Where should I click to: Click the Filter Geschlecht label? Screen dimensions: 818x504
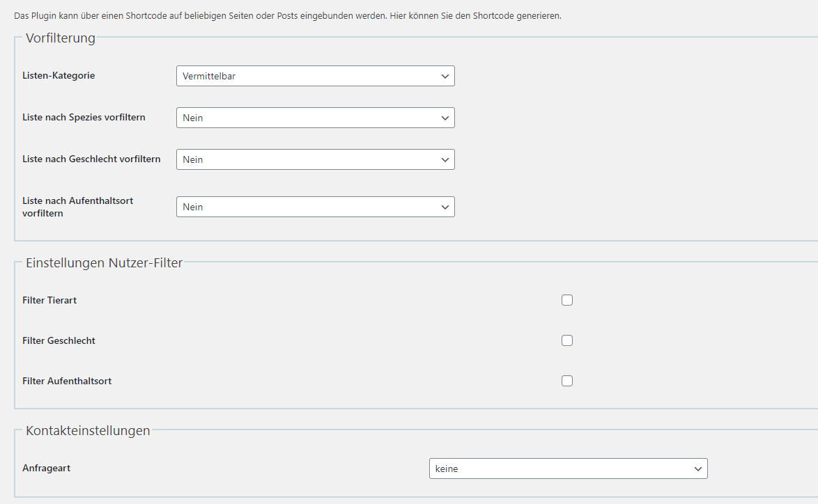pos(59,340)
